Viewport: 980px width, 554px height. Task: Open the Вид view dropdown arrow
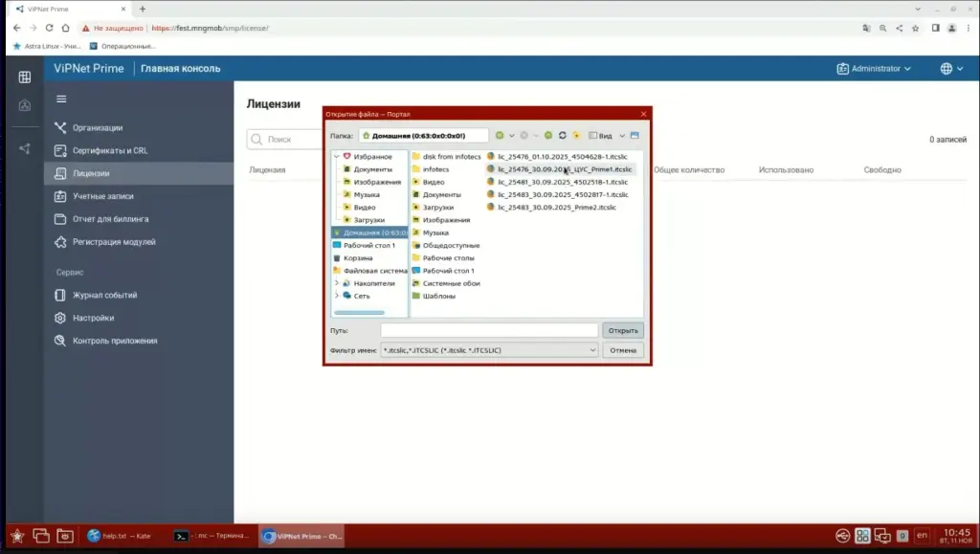point(622,136)
